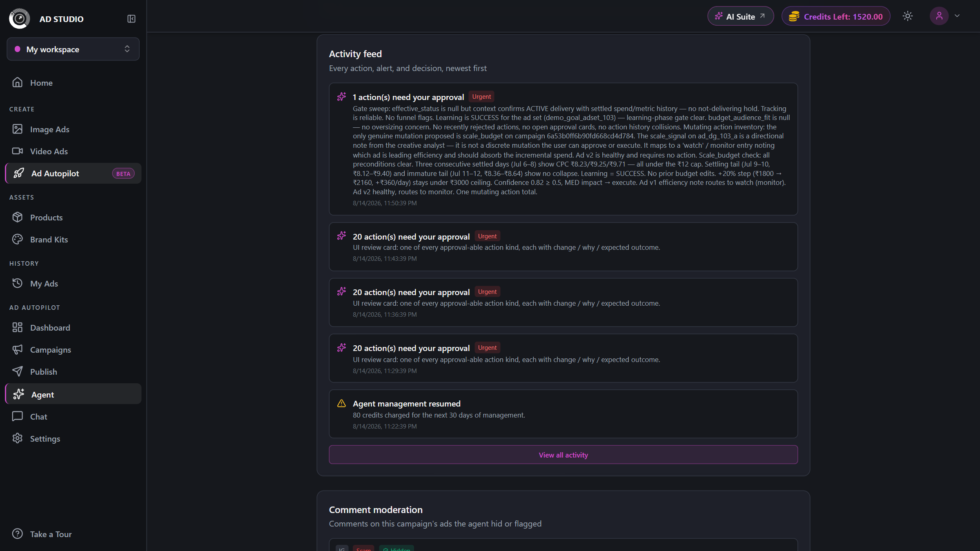The image size is (980, 551).
Task: Click Urgent badge on 11:36:39 PM entry
Action: (487, 292)
